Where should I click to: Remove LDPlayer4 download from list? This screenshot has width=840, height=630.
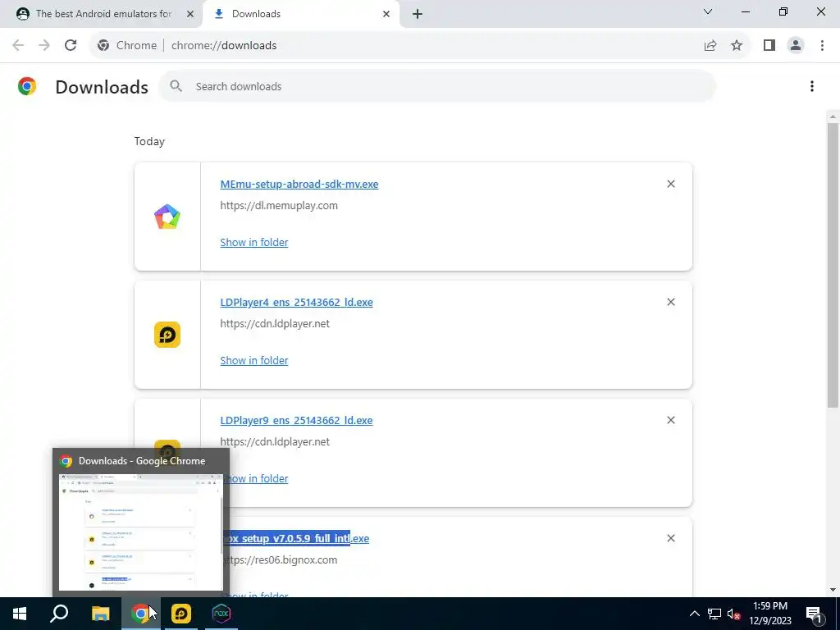[x=671, y=302]
